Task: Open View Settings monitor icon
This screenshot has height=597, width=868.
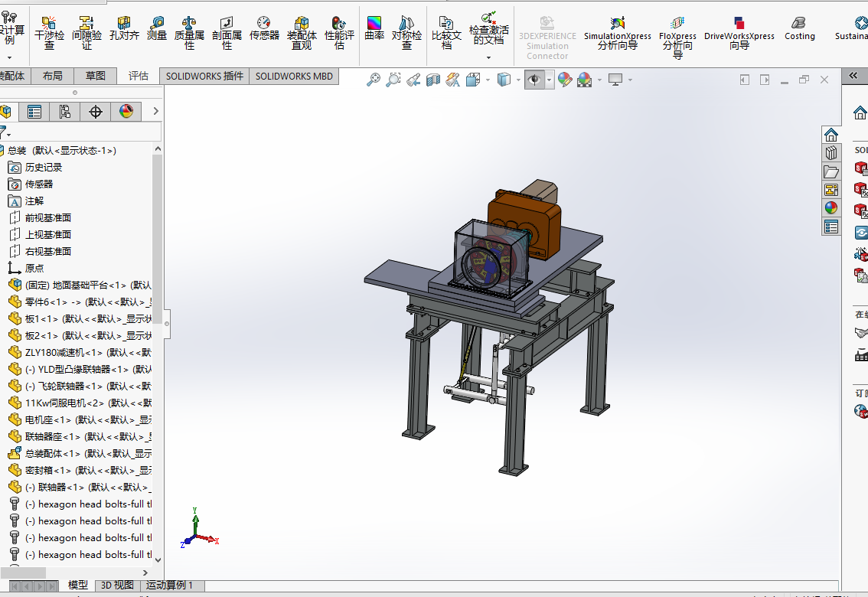Action: pyautogui.click(x=615, y=80)
